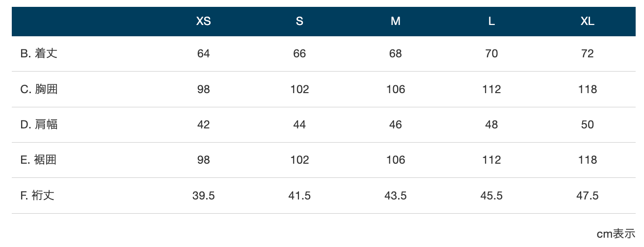Select the 裄丈 value 39.5 for XS
The width and height of the screenshot is (644, 247).
pyautogui.click(x=203, y=196)
